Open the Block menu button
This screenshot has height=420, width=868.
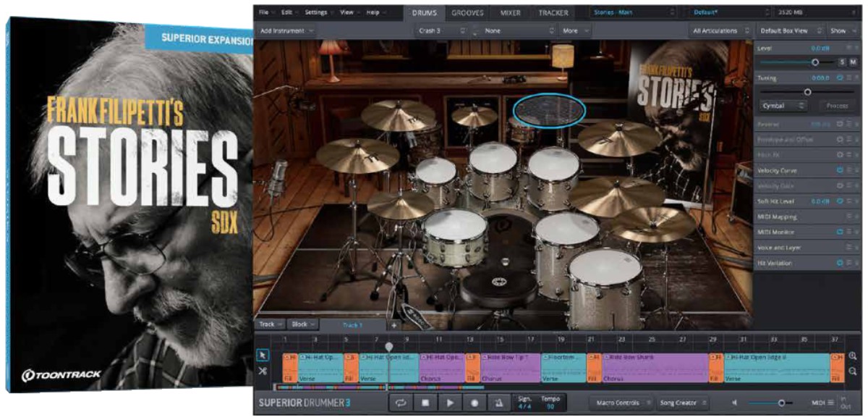click(x=303, y=324)
